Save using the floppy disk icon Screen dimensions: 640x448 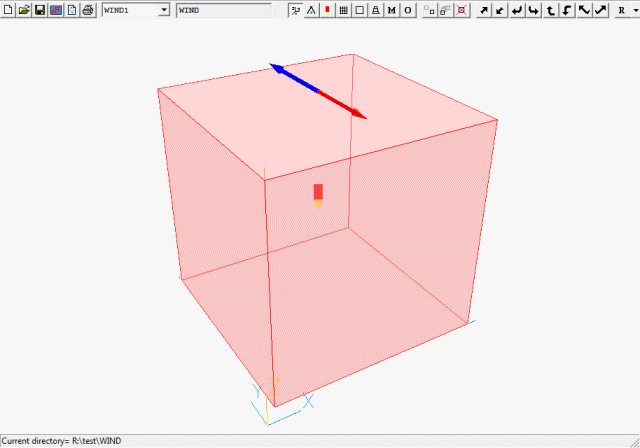tap(39, 10)
